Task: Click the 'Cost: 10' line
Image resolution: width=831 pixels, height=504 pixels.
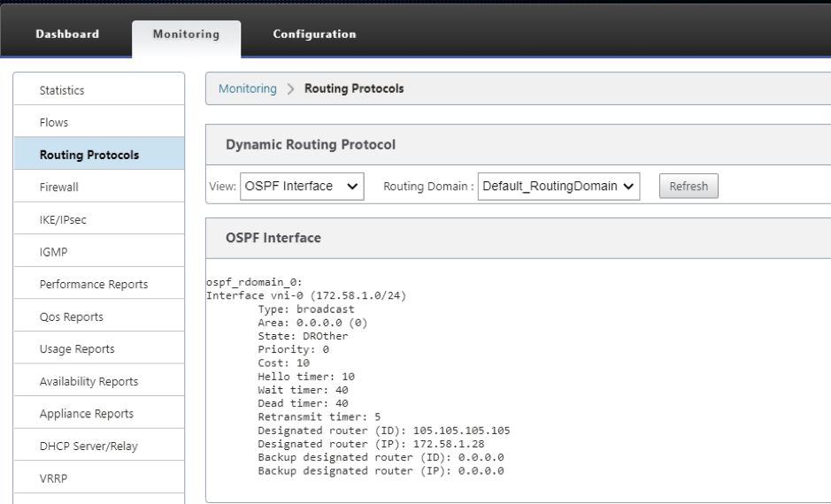Action: 283,363
